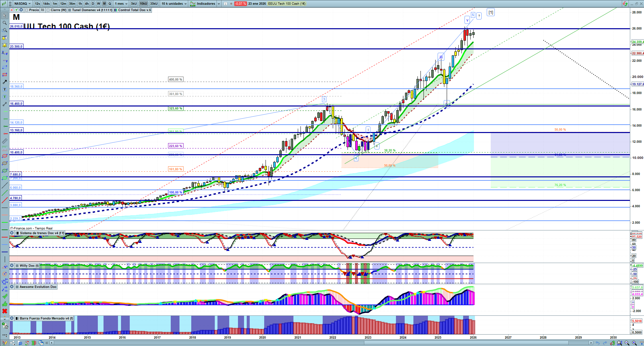Click the double chevron left expander
Image resolution: width=644 pixels, height=346 pixels.
tap(47, 343)
